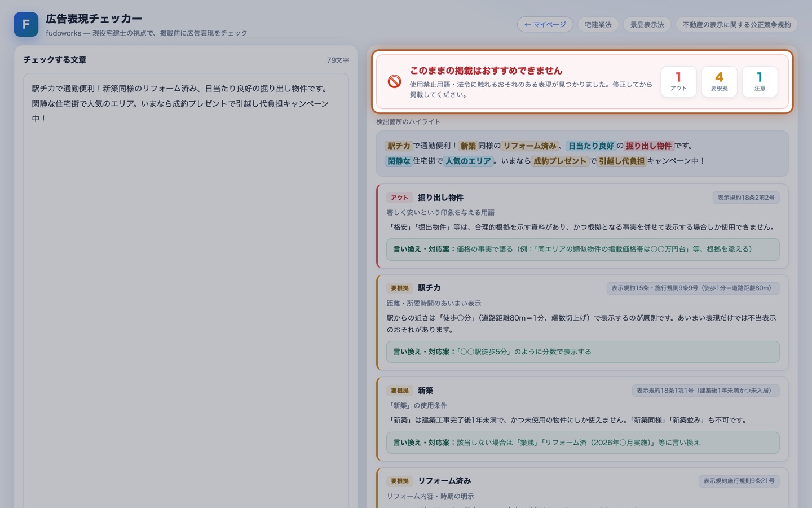The height and width of the screenshot is (508, 812).
Task: Click the 要根拠 count box showing 4
Action: 719,82
